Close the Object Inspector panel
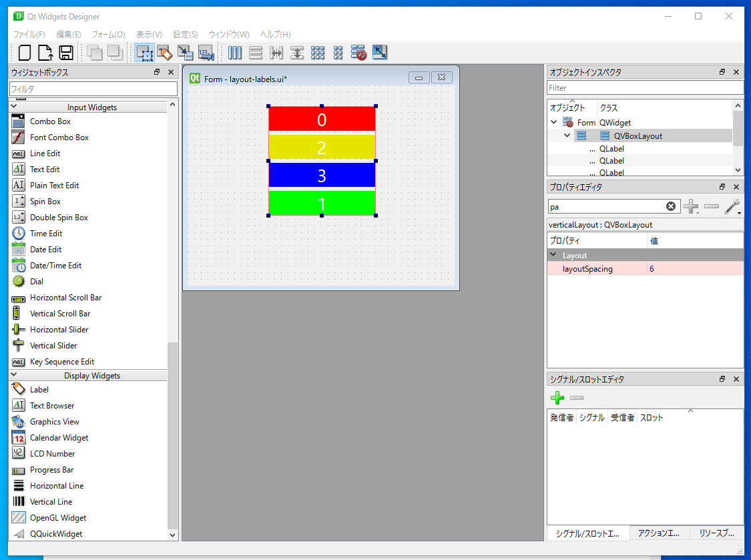 coord(736,72)
